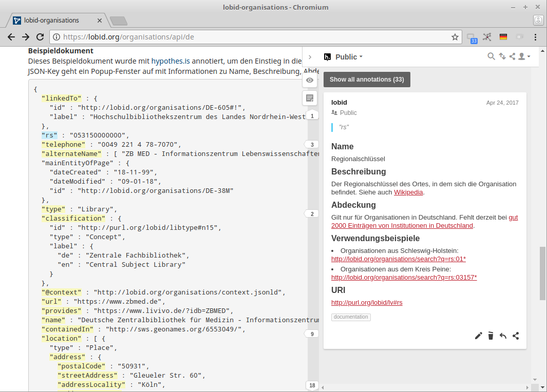
Task: Open sort annotations arrows icon
Action: [x=502, y=56]
